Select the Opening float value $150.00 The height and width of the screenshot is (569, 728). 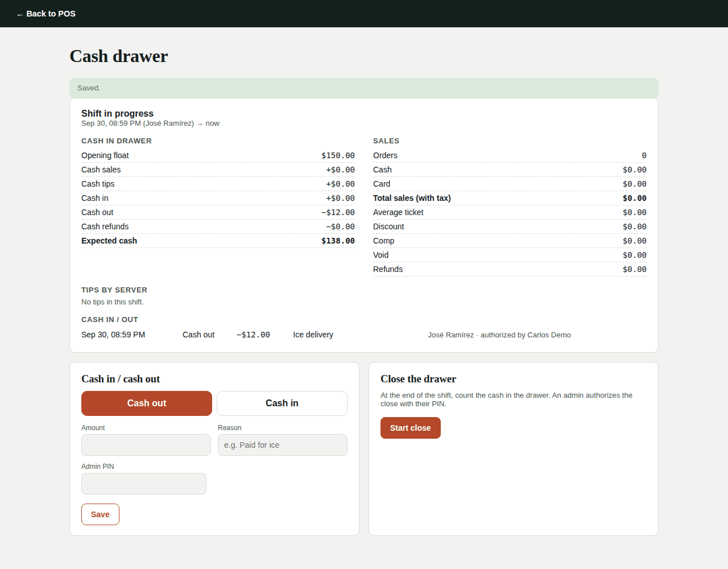pyautogui.click(x=338, y=155)
